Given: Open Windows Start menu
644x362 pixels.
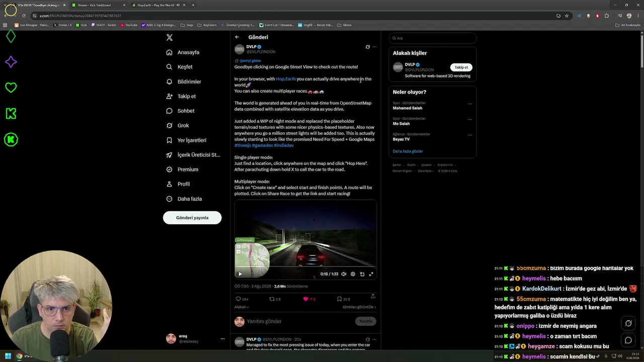Looking at the screenshot, I should (x=8, y=356).
